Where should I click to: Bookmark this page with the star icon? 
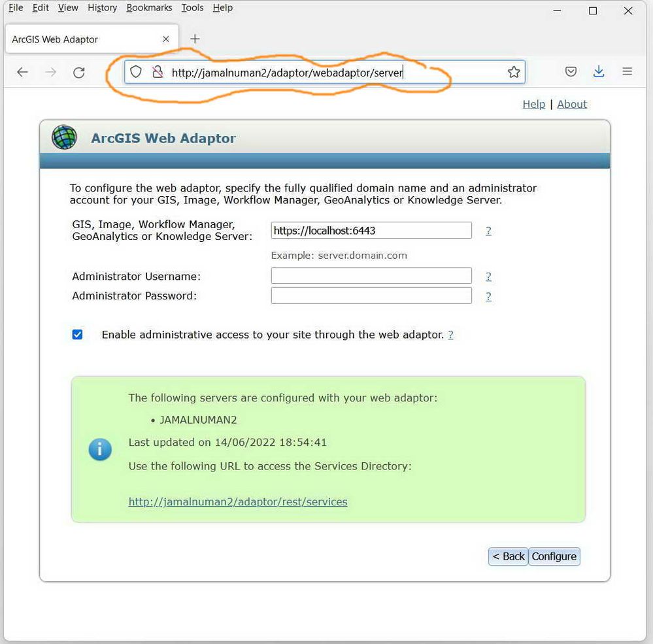click(514, 72)
